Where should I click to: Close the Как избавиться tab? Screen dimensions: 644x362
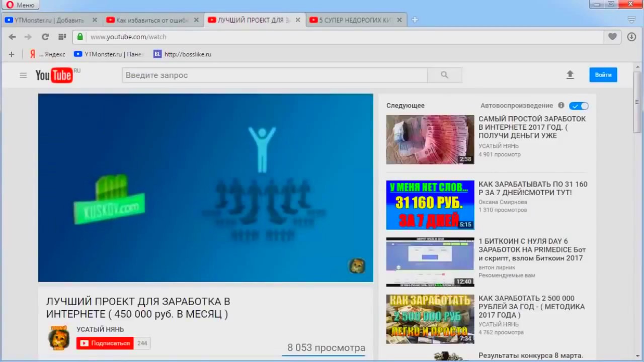point(196,20)
